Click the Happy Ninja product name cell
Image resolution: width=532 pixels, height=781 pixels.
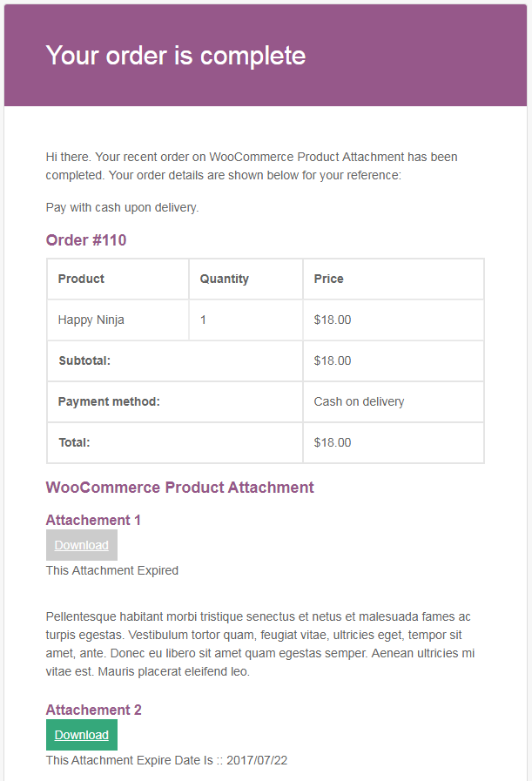(x=118, y=320)
